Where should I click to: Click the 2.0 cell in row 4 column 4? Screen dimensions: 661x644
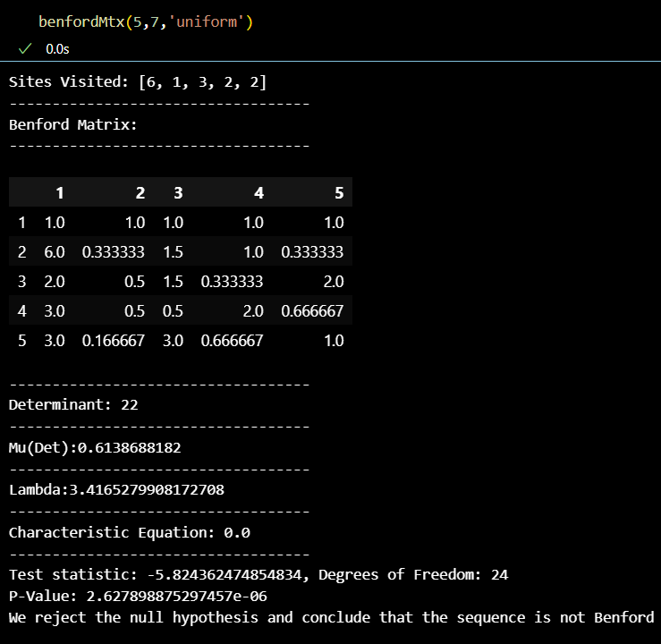[x=253, y=311]
